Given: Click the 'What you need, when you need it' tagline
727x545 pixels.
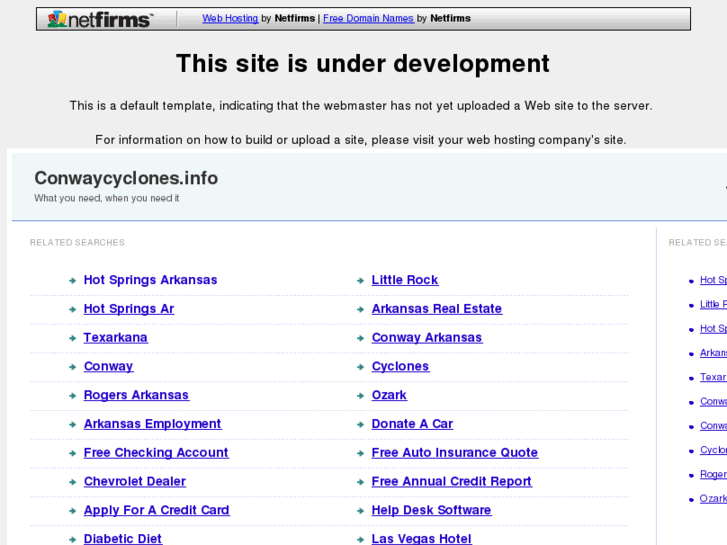Looking at the screenshot, I should click(107, 198).
